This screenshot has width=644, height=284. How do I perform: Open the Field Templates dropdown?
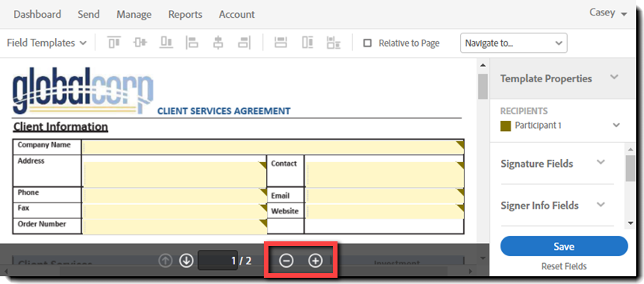[47, 43]
